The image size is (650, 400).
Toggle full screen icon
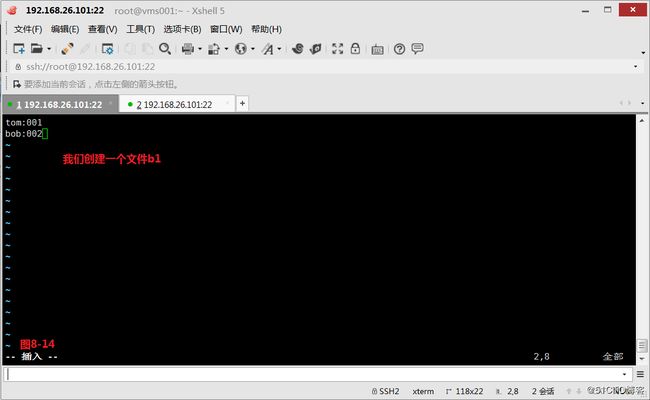(337, 49)
